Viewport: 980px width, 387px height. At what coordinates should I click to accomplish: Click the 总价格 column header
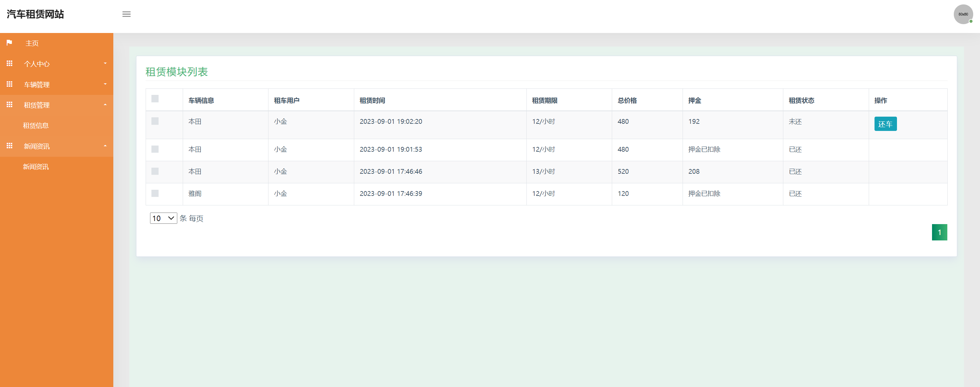[627, 100]
